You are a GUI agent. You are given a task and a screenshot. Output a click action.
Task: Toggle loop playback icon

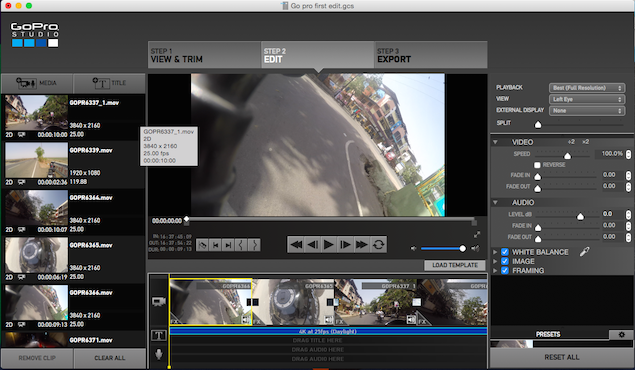378,245
